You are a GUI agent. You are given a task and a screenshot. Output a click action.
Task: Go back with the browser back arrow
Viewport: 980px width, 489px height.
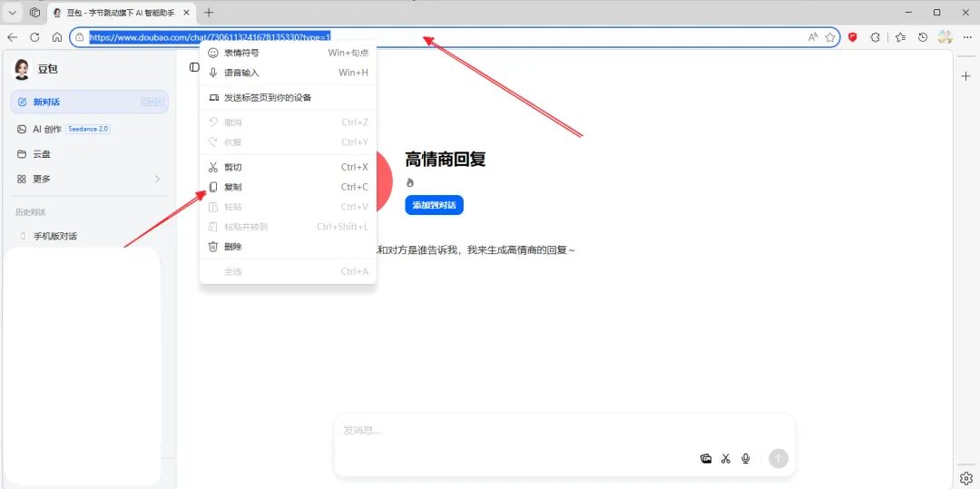pyautogui.click(x=13, y=37)
